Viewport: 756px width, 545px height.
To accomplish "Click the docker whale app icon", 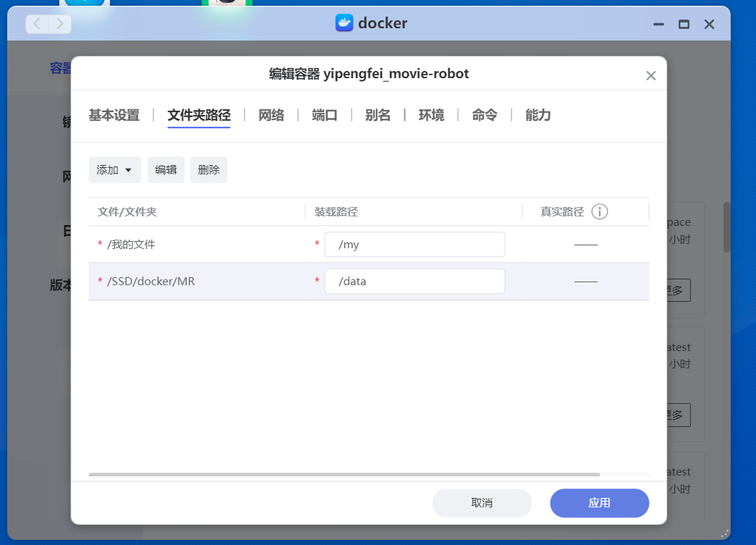I will pyautogui.click(x=344, y=22).
